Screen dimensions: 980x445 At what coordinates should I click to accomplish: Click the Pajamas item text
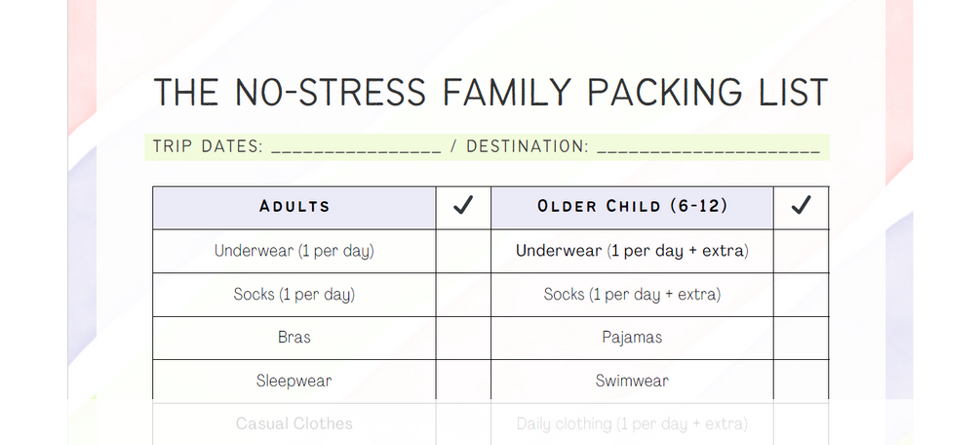tap(632, 338)
